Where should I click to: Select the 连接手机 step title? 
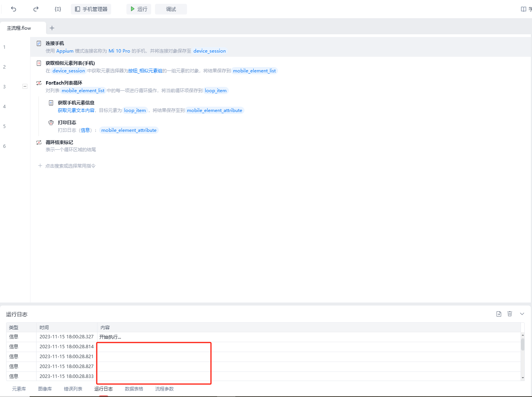[x=55, y=43]
